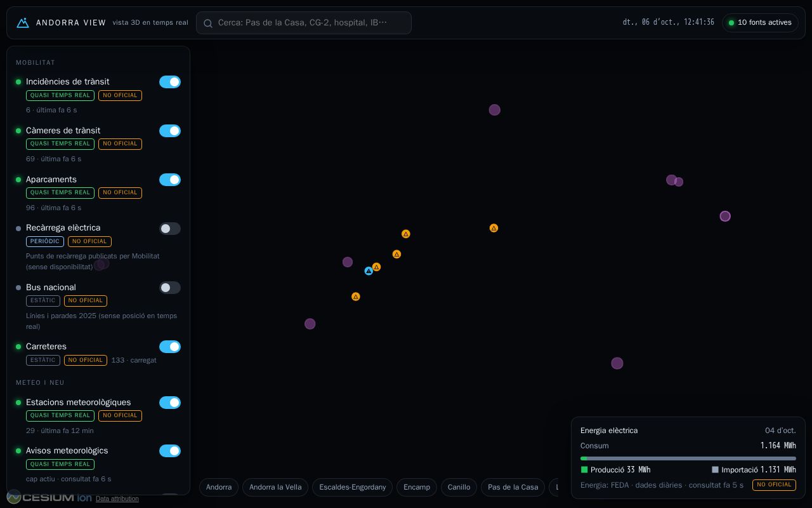
Task: Focus the Cerca search input field
Action: point(304,23)
